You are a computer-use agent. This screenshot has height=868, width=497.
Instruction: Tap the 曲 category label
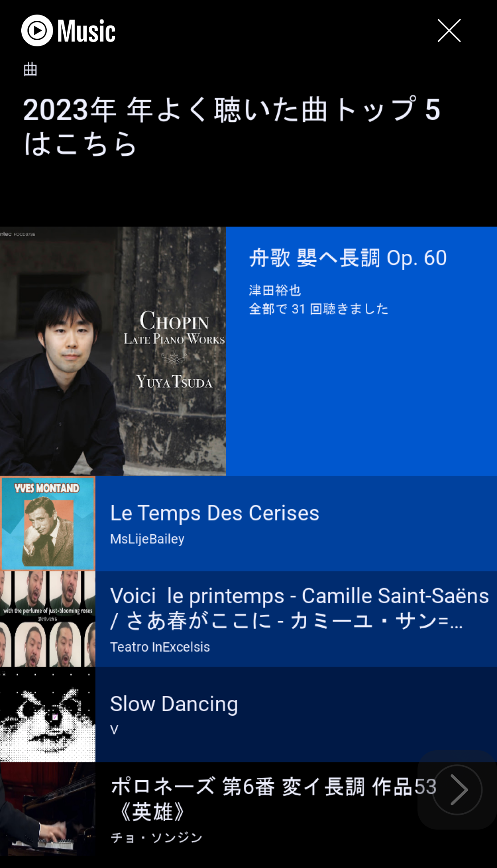click(x=30, y=69)
